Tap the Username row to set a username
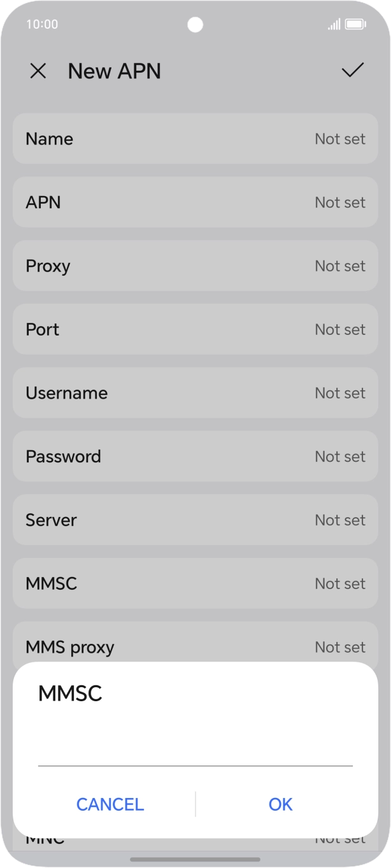The height and width of the screenshot is (868, 391). click(195, 393)
